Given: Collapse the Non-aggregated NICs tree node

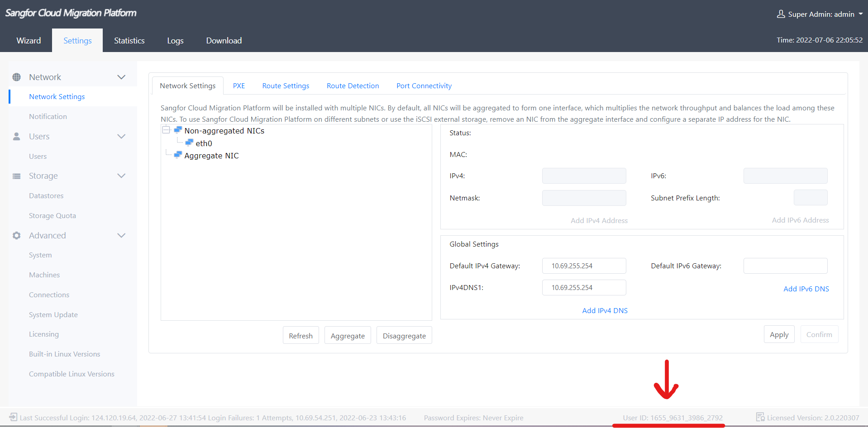Looking at the screenshot, I should click(x=166, y=130).
